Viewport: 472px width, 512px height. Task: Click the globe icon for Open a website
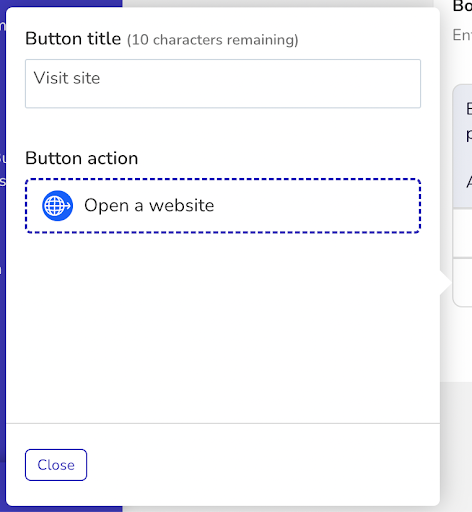[x=57, y=206]
